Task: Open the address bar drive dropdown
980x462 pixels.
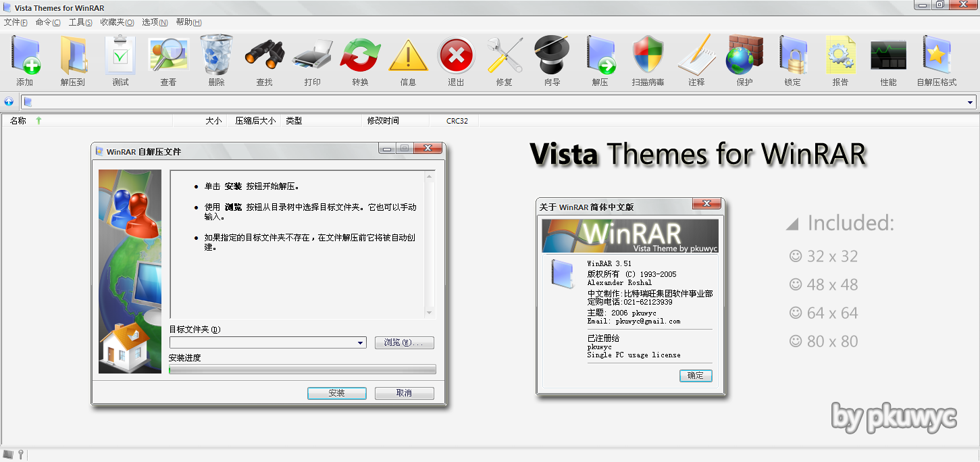Action: click(971, 101)
